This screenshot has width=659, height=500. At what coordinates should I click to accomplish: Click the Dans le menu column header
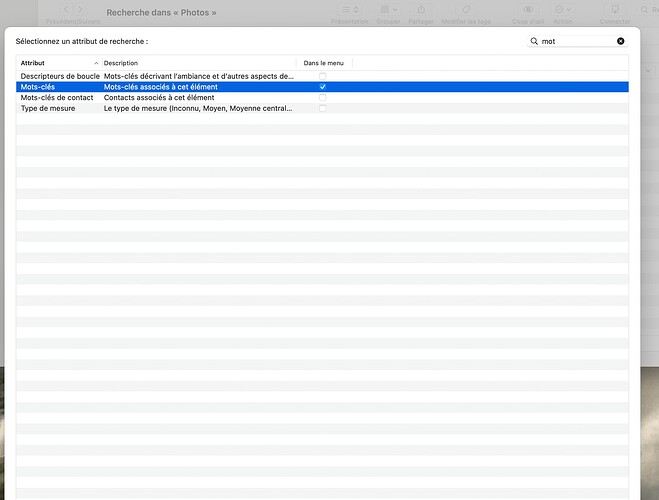[x=323, y=63]
